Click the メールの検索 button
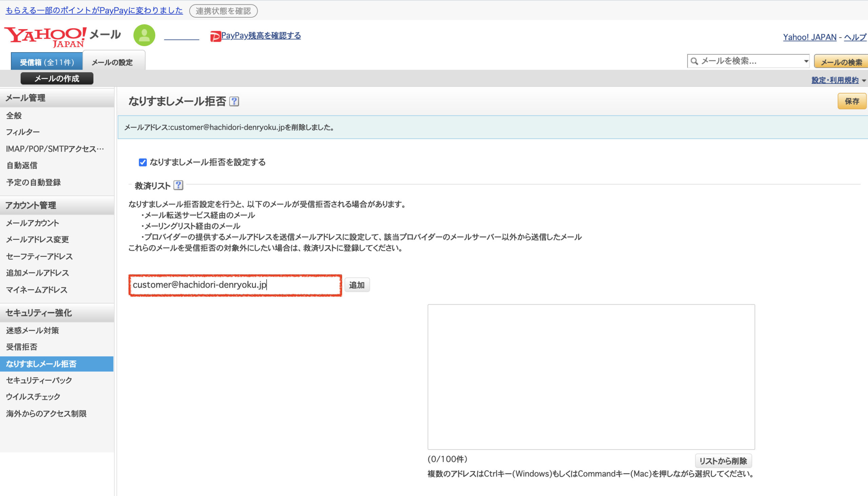The width and height of the screenshot is (868, 496). (841, 62)
